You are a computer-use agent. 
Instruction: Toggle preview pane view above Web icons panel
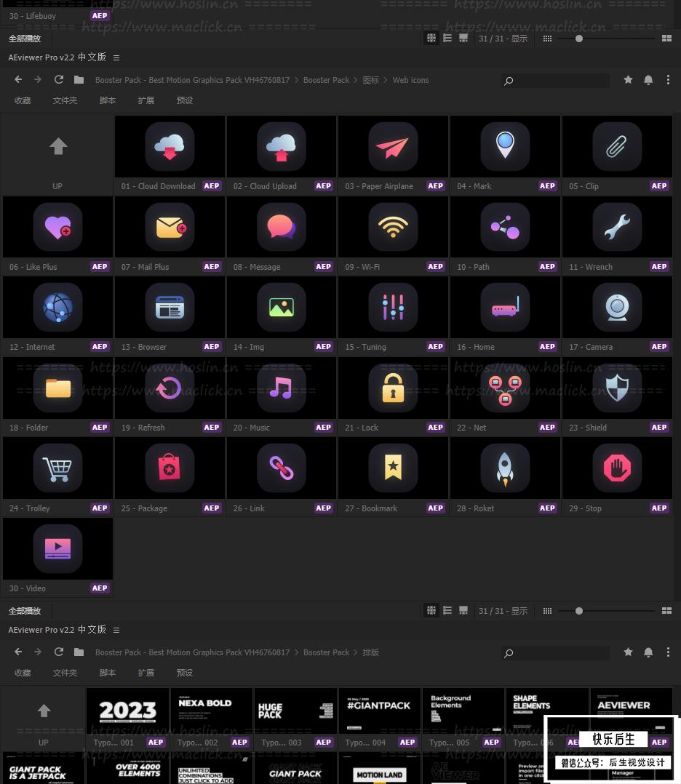tap(463, 38)
